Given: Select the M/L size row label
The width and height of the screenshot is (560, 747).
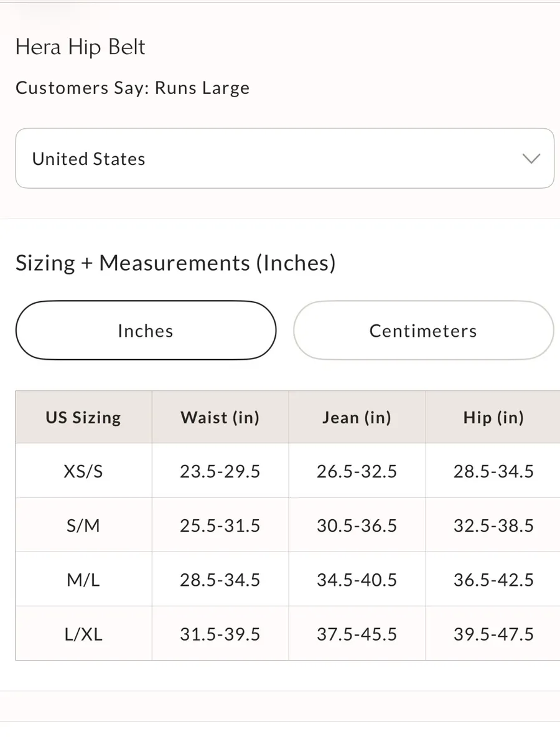Looking at the screenshot, I should point(83,580).
